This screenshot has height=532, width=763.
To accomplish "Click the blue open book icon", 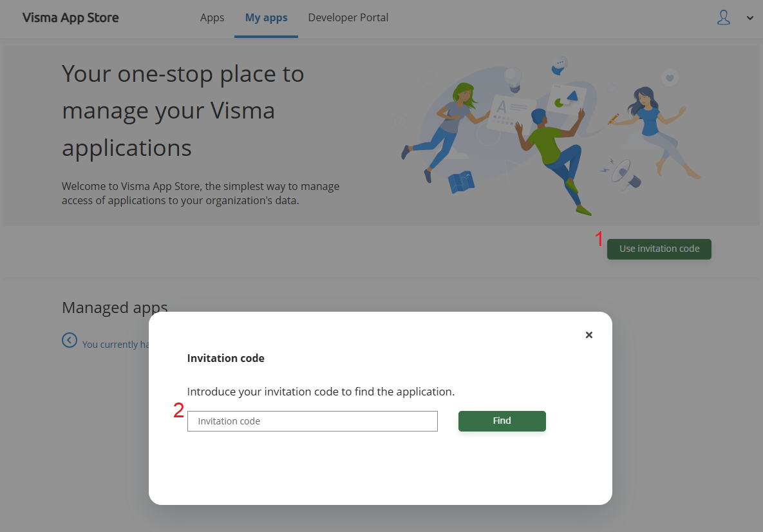I will tap(461, 182).
